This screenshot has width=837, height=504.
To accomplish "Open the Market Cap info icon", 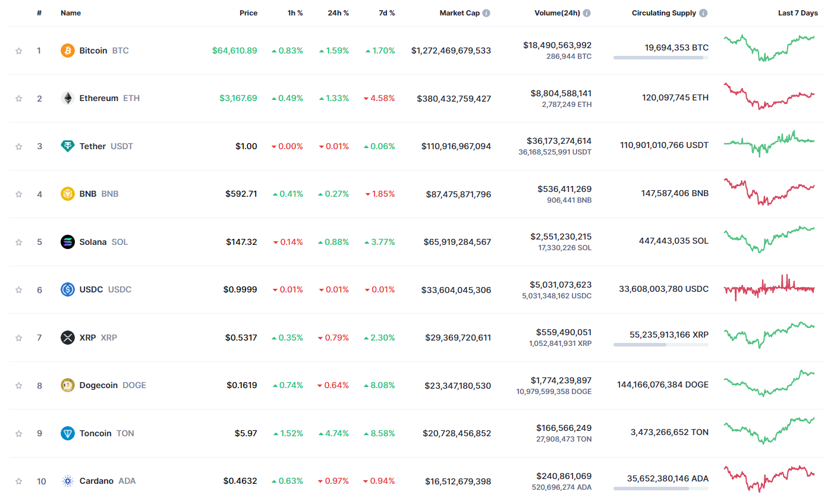I will (486, 13).
